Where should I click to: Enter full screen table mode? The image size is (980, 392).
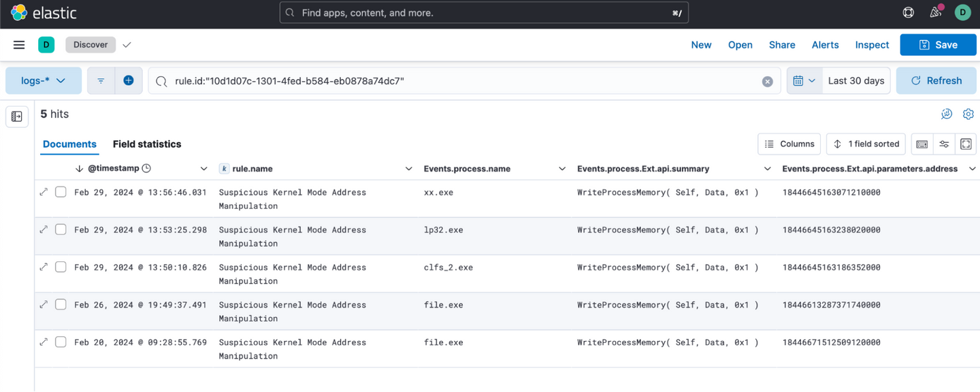966,144
